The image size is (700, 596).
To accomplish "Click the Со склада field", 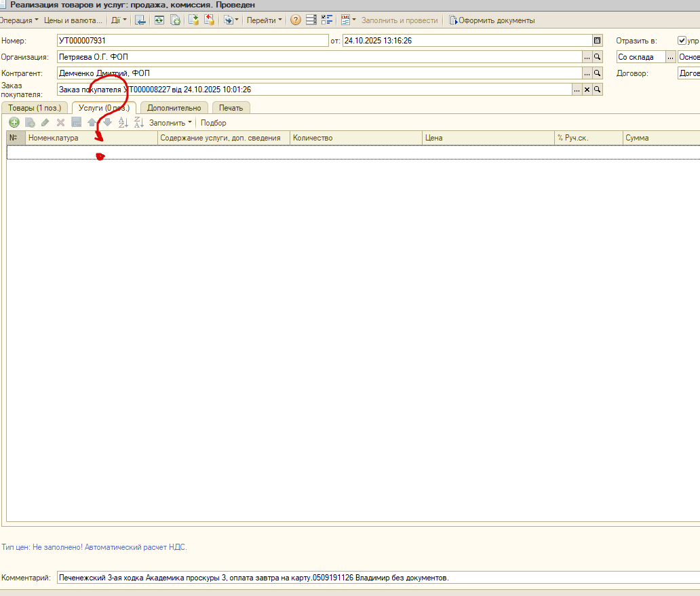I will [641, 57].
